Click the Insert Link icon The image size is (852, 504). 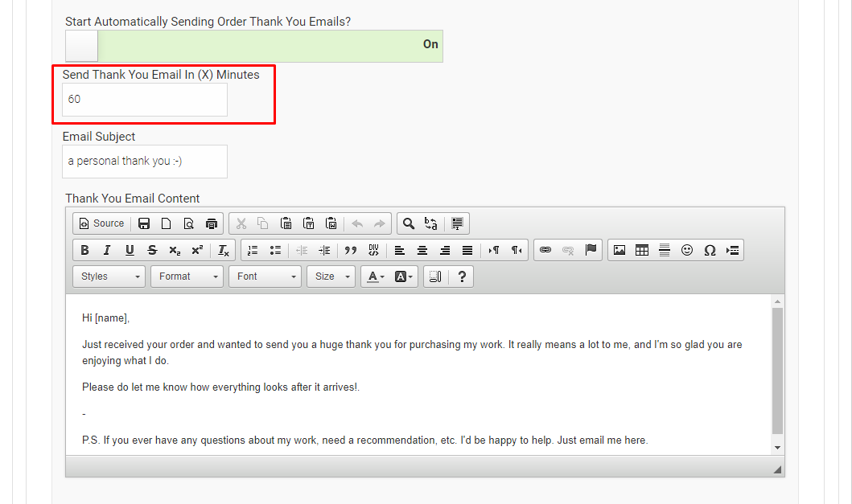click(x=545, y=250)
